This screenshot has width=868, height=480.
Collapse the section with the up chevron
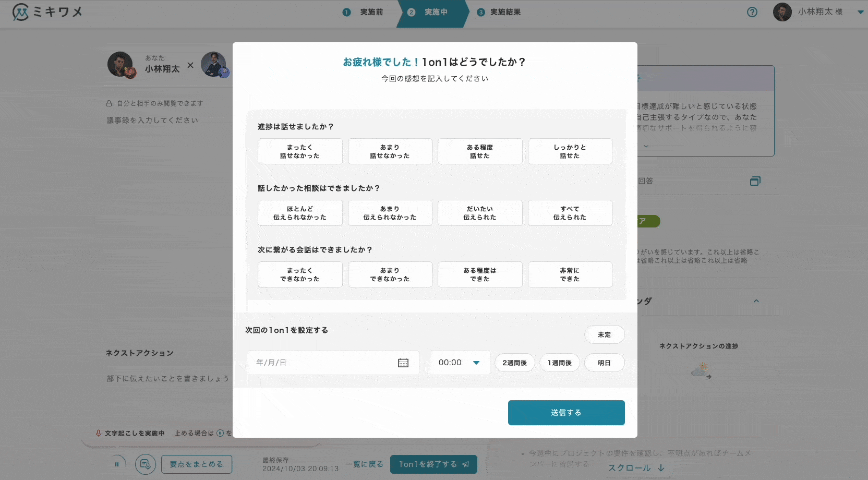(x=756, y=301)
